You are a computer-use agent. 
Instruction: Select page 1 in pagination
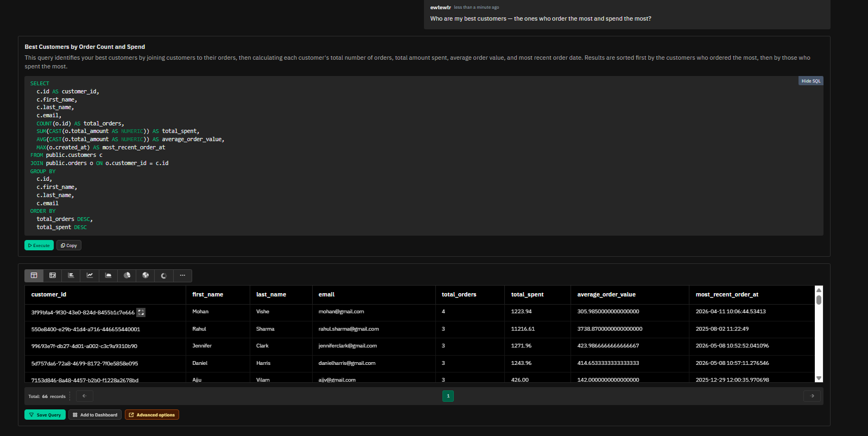[448, 396]
